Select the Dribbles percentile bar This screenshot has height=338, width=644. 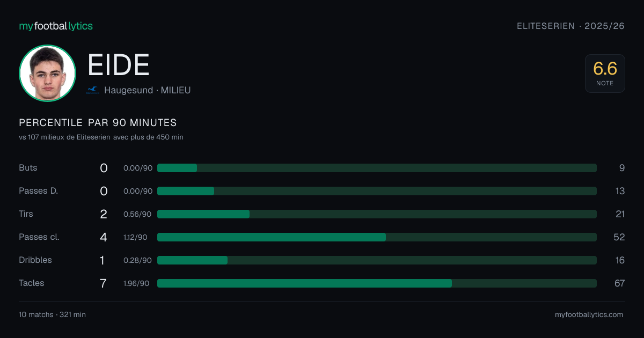(377, 260)
